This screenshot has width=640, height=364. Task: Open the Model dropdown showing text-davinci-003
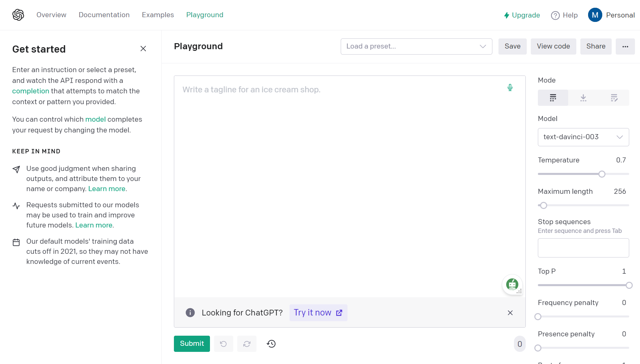point(583,137)
